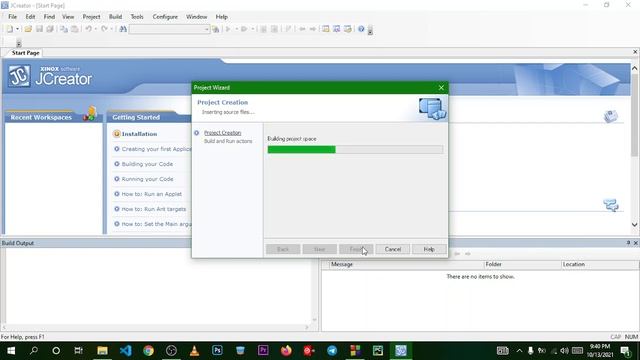640x360 pixels.
Task: Open the Build menu
Action: click(x=116, y=17)
